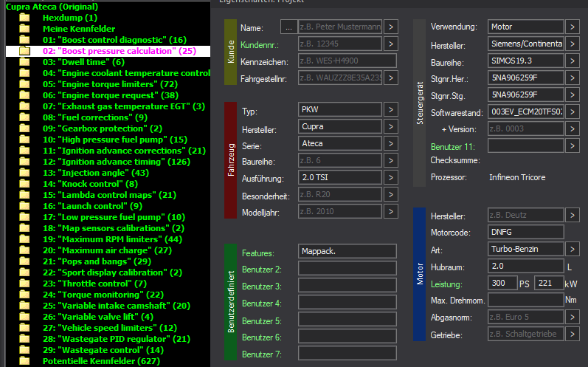Click the Hubraum field showing 2.0
588x367 pixels.
point(526,266)
